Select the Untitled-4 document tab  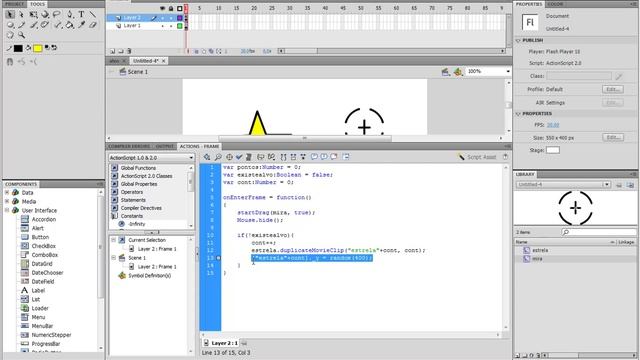[145, 61]
